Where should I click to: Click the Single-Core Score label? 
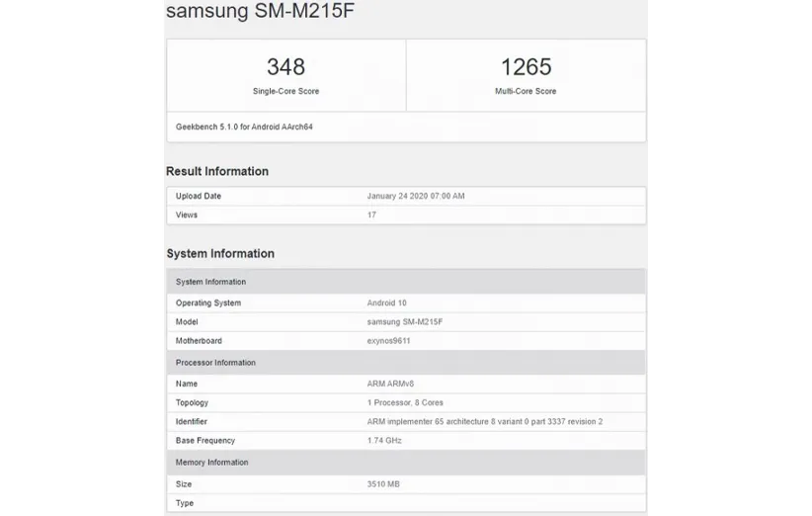coord(285,91)
